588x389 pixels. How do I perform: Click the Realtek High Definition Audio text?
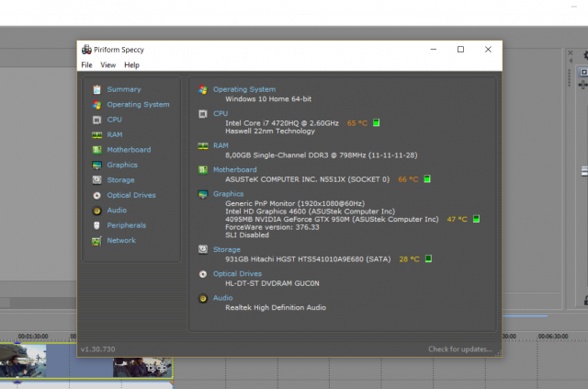coord(276,307)
